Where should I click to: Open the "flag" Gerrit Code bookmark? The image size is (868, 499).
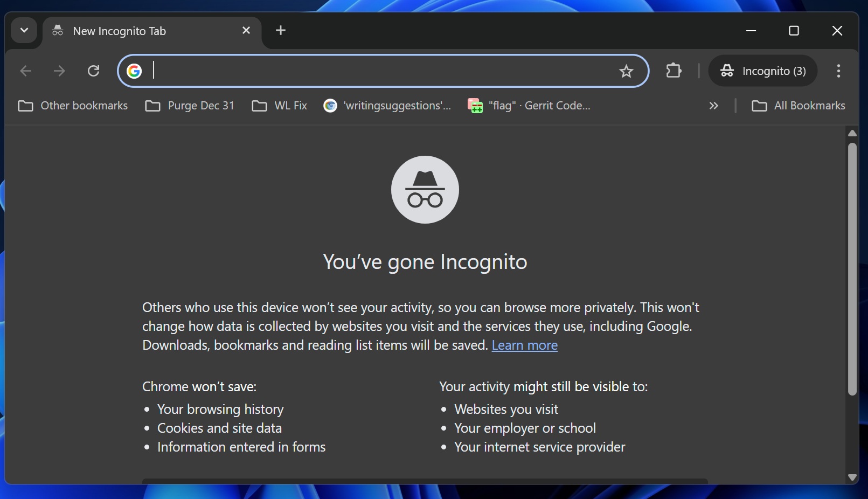tap(528, 106)
